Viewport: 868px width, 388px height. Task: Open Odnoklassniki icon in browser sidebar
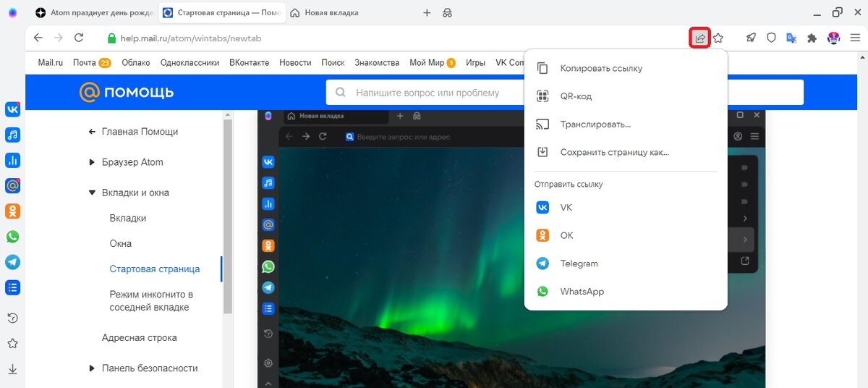12,211
